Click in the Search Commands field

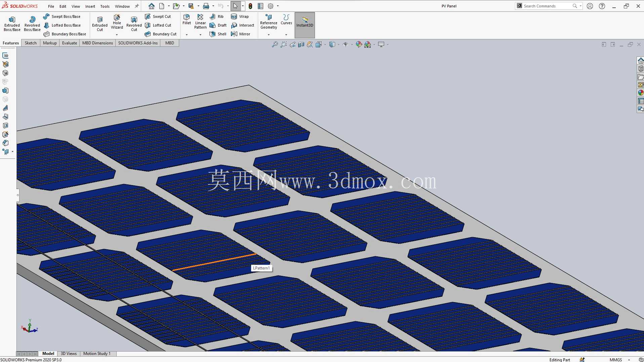pos(547,6)
